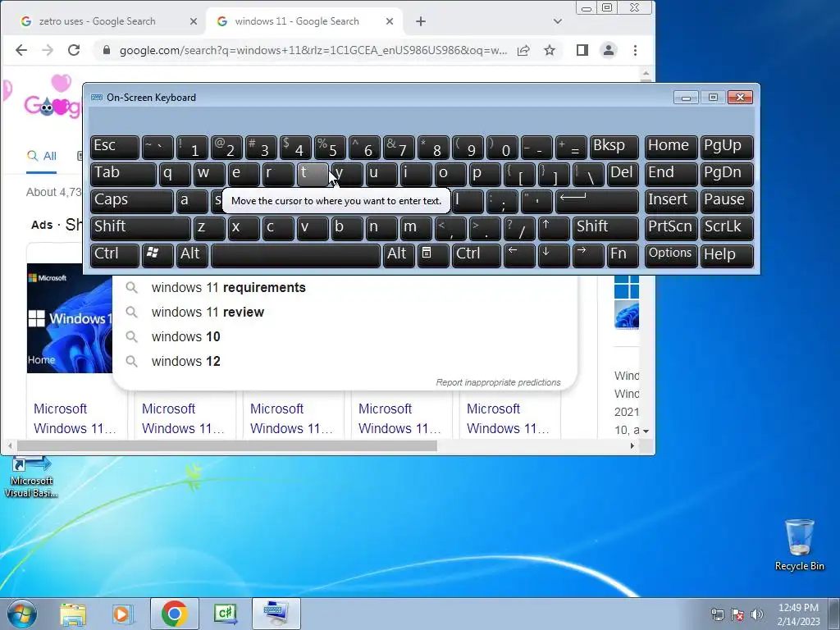Click the up arrow key
The width and height of the screenshot is (840, 630).
(x=554, y=228)
